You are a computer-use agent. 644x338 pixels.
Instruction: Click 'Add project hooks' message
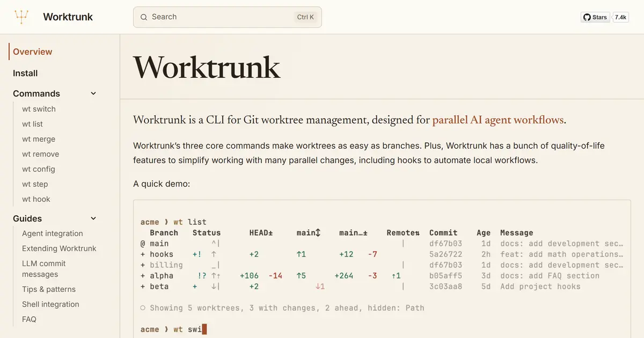point(540,286)
